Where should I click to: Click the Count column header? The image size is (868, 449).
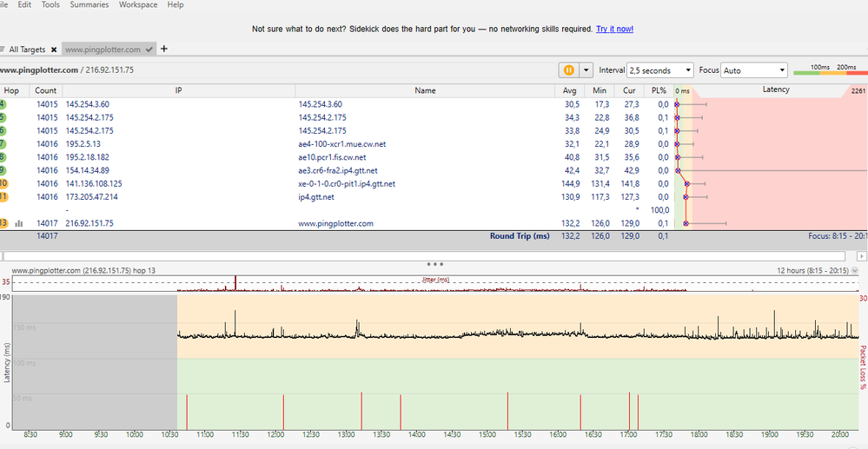[45, 90]
